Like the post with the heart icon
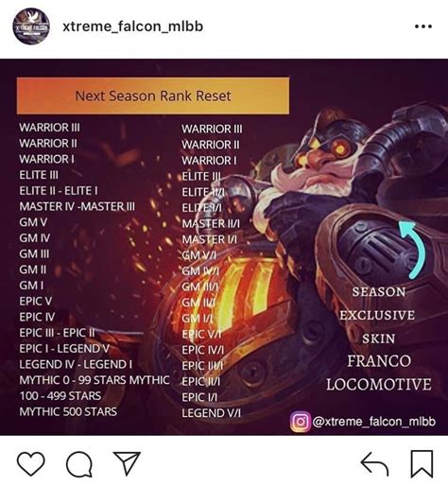The image size is (448, 486). click(x=30, y=463)
